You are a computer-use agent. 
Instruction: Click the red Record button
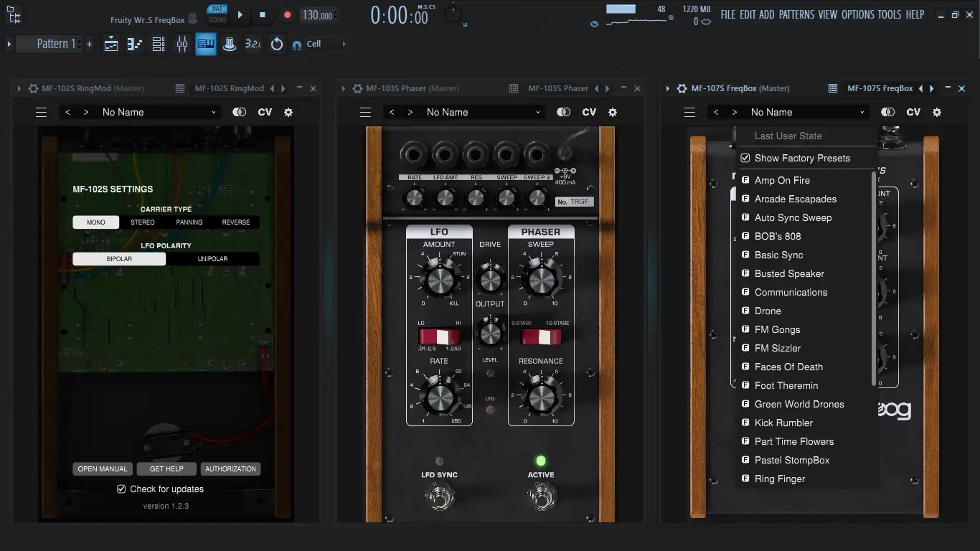coord(287,15)
